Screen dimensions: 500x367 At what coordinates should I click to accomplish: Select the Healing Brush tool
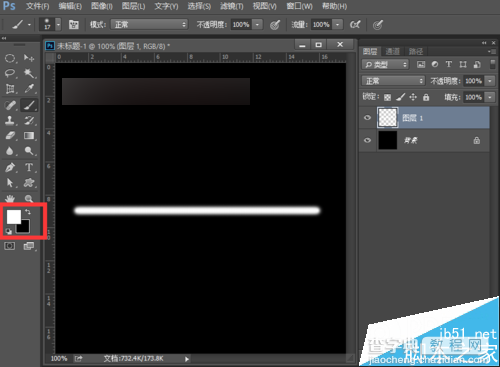(x=10, y=105)
